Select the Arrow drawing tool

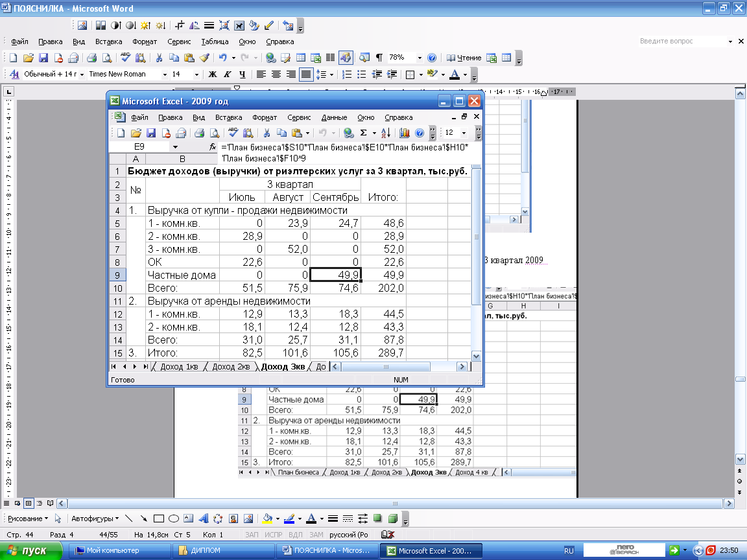143,519
